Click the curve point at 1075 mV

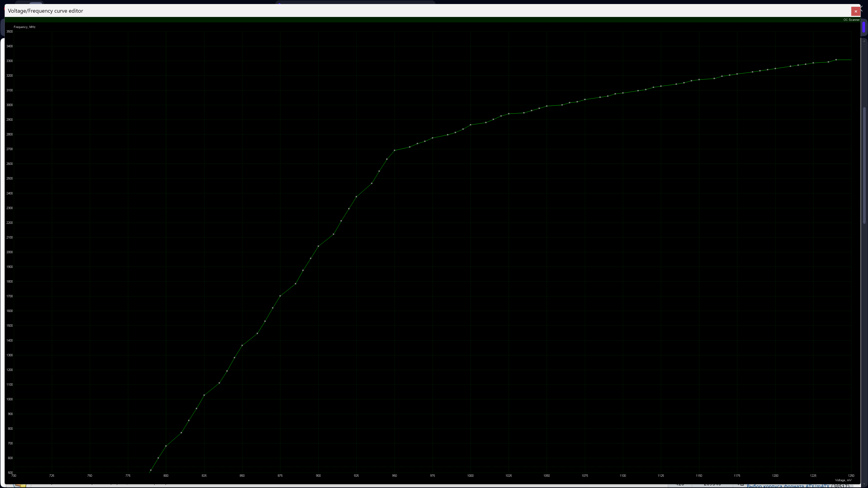click(x=585, y=100)
